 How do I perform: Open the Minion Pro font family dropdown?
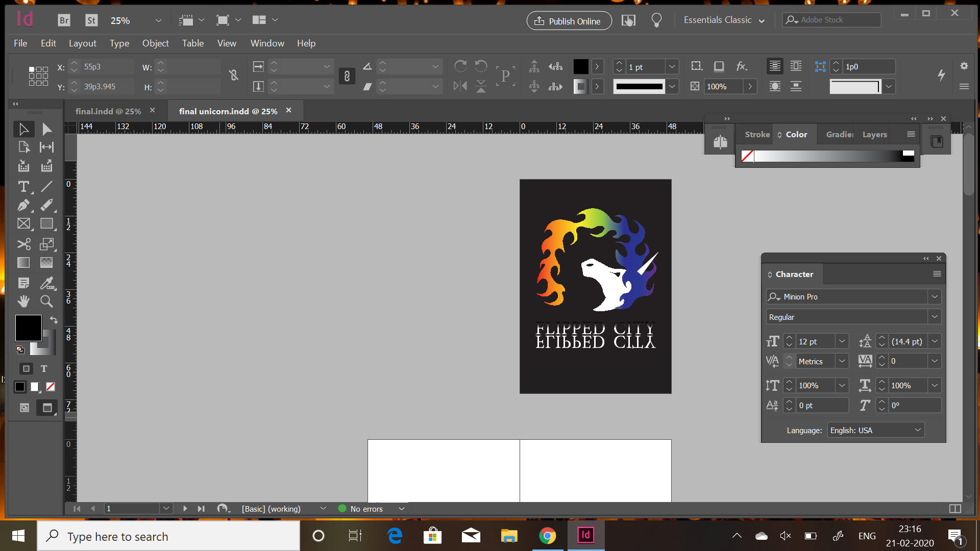934,296
